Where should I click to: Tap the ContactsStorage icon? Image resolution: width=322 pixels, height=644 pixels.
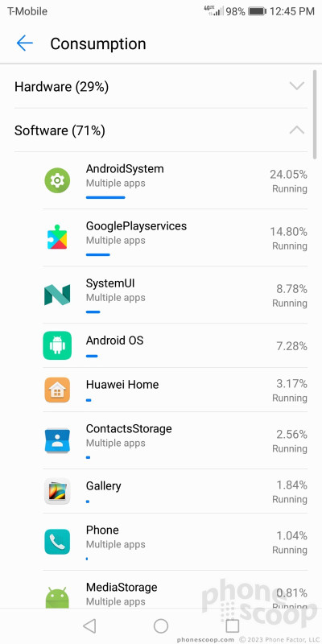pos(57,440)
